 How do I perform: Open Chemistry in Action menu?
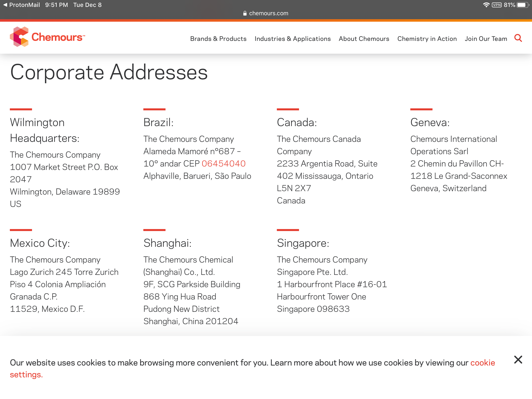click(x=427, y=39)
